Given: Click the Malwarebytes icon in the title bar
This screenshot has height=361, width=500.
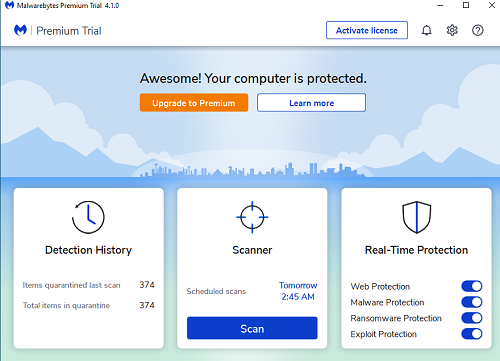Looking at the screenshot, I should [x=9, y=5].
